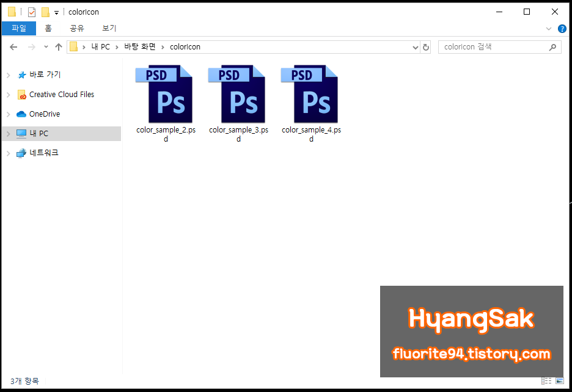572x392 pixels.
Task: Open address bar history dropdown
Action: click(415, 48)
